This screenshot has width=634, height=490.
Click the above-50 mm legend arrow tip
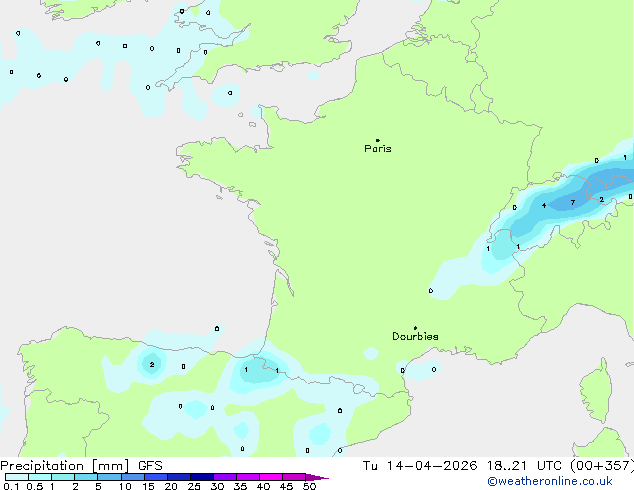click(317, 477)
